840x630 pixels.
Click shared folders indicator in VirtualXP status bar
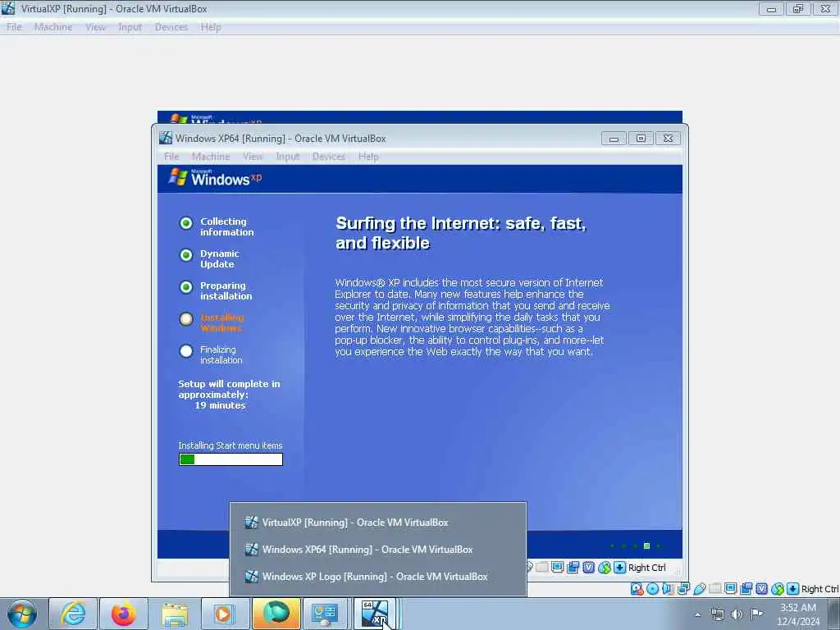tap(715, 588)
